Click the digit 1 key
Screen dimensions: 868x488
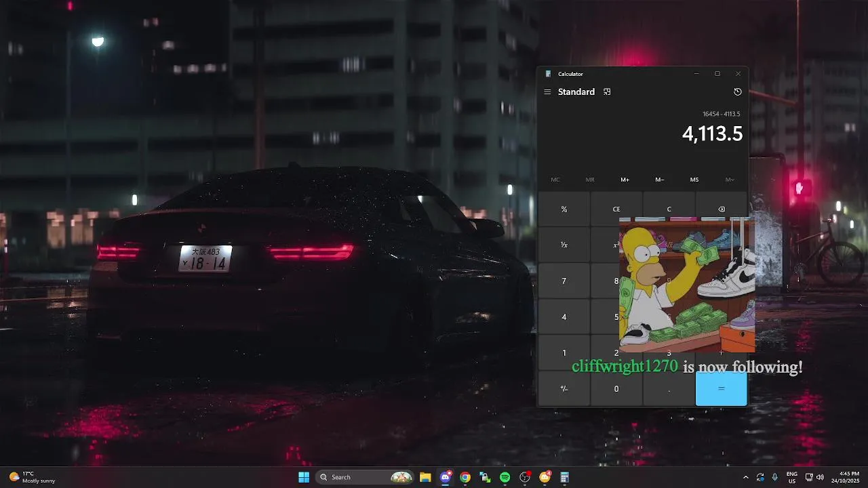point(564,352)
